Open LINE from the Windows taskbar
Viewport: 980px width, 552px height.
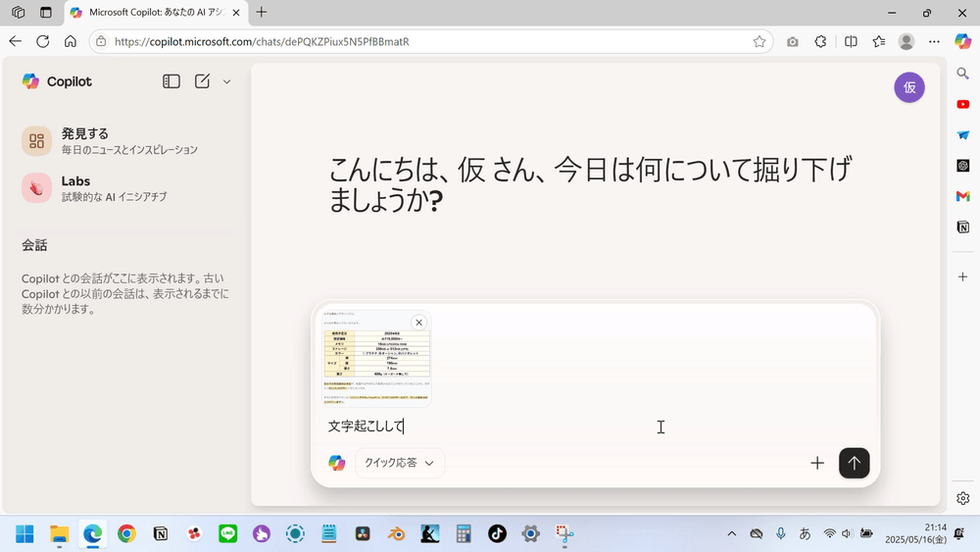(228, 533)
